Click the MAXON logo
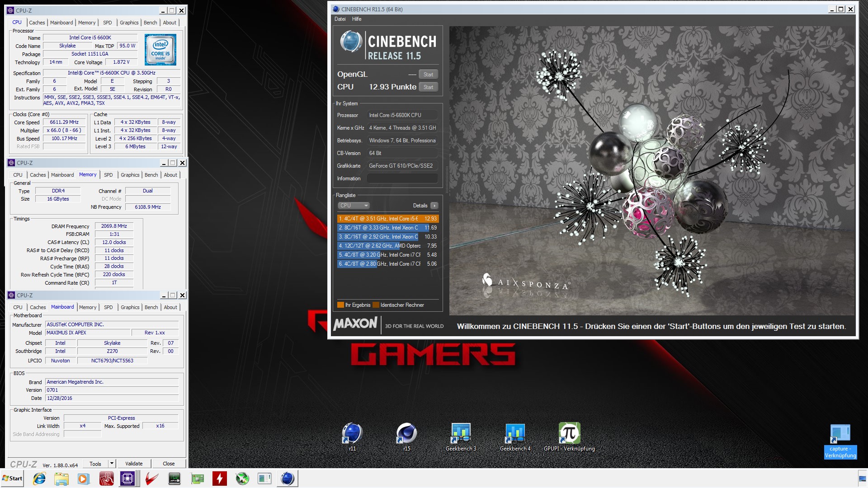 [355, 324]
